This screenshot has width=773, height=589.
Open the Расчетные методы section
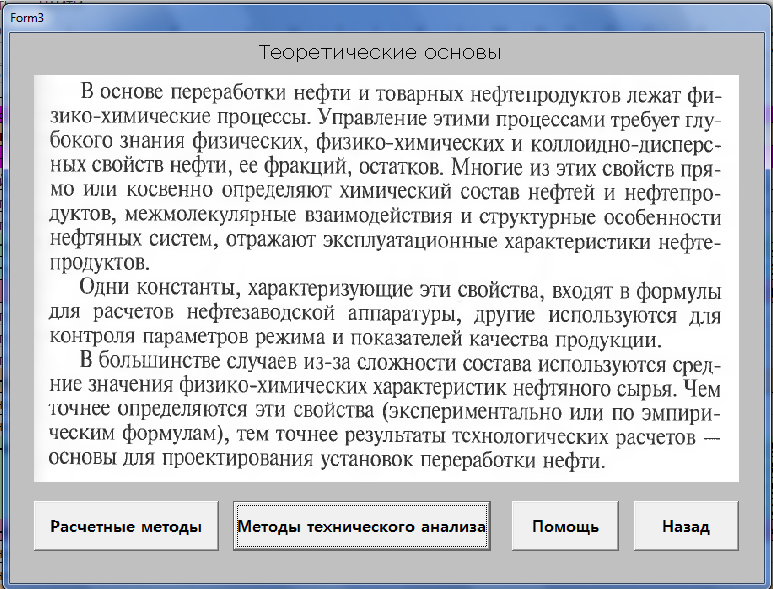coord(126,526)
